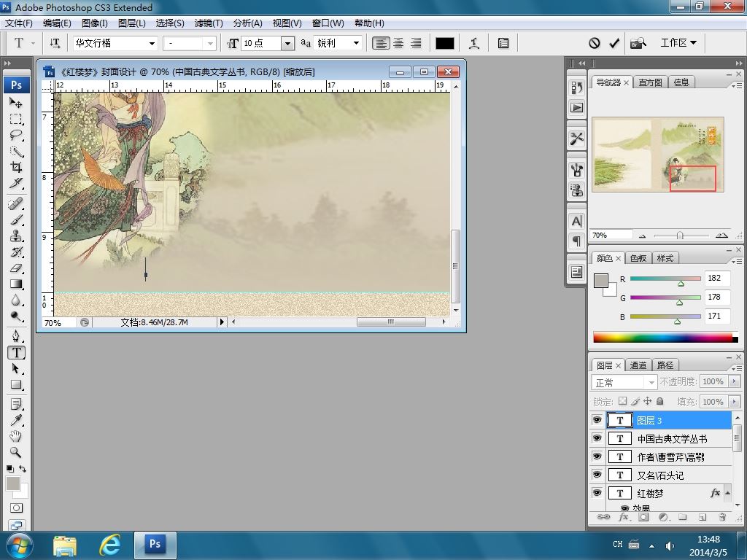Commit current text edits
This screenshot has width=747, height=560.
point(614,43)
